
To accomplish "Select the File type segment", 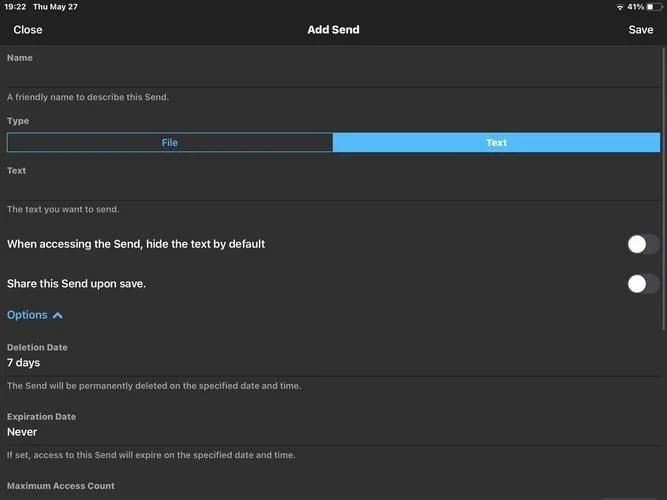I will point(170,143).
